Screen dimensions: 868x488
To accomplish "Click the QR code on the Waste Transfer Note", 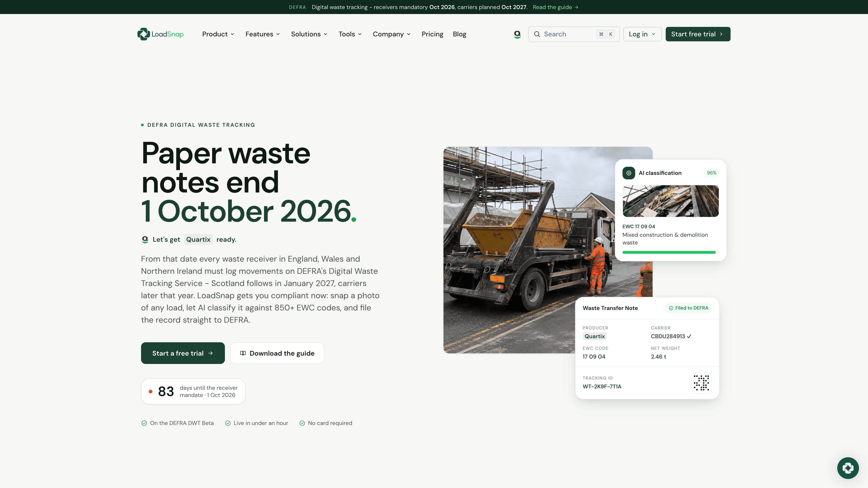I will click(x=701, y=382).
